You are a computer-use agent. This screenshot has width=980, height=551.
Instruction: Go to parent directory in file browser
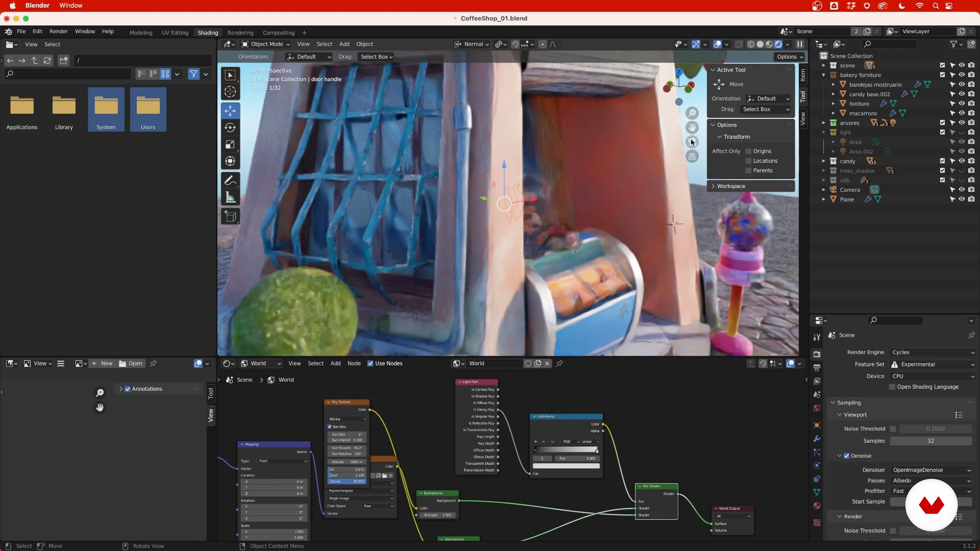point(35,60)
